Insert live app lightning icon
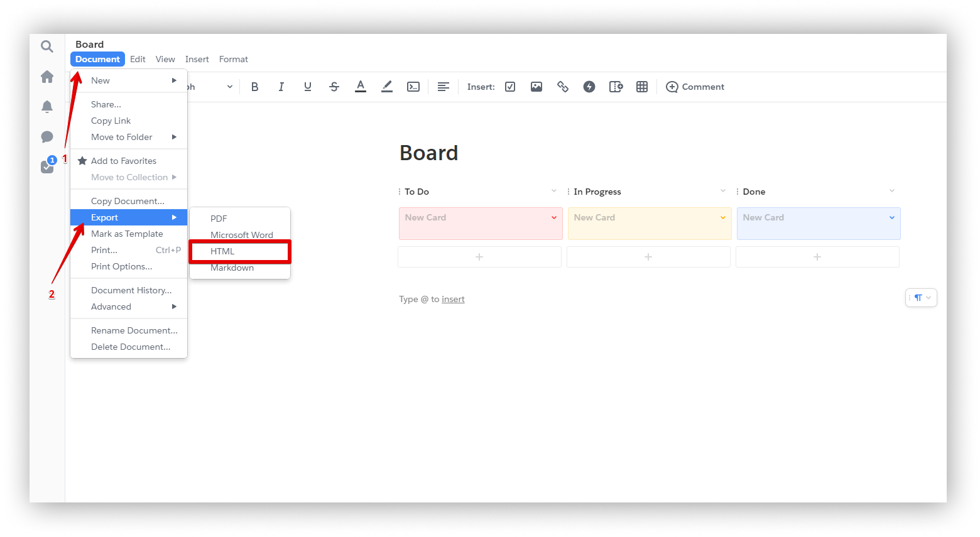 (589, 87)
